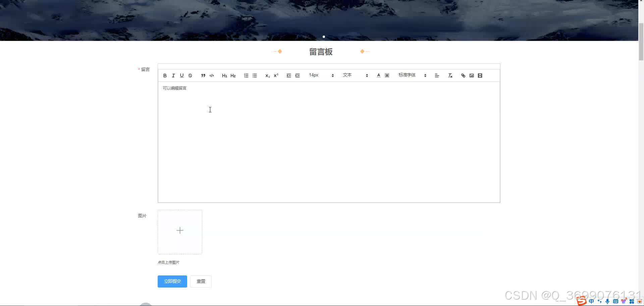Screen dimensions: 644x306
Task: Toggle strikethrough formatting
Action: tap(190, 75)
